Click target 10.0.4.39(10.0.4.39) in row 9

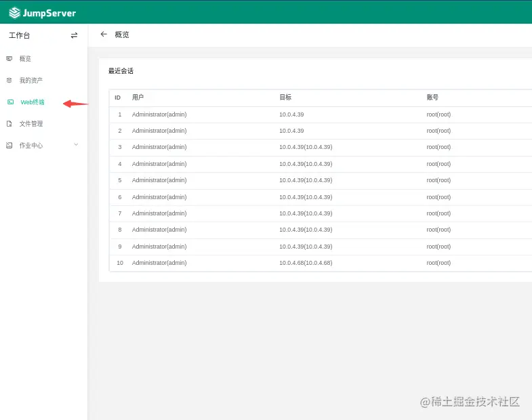306,247
